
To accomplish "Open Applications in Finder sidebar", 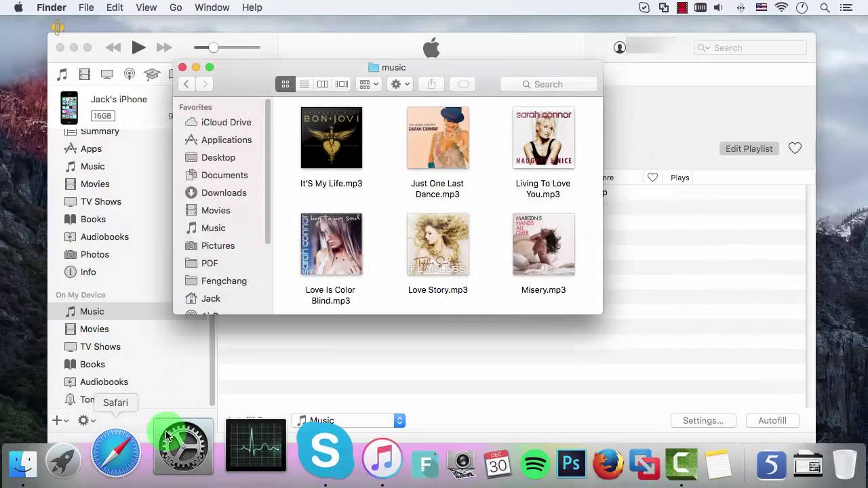I will tap(226, 140).
